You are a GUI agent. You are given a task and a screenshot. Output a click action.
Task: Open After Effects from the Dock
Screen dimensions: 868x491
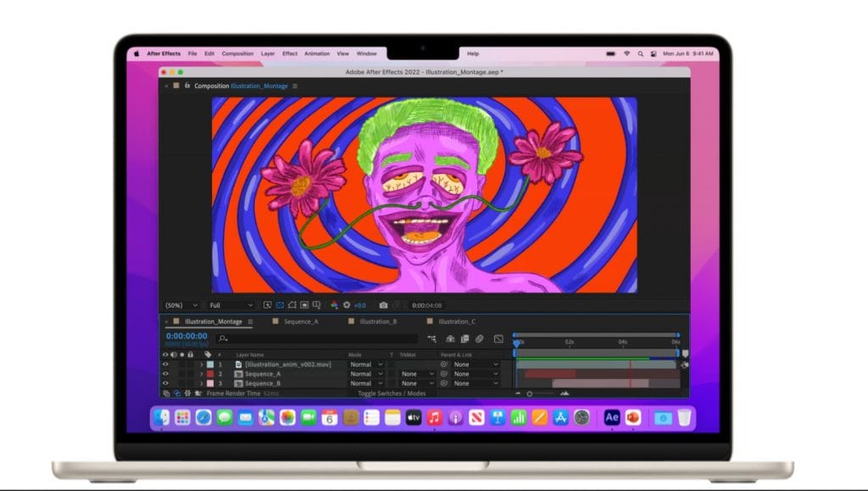(x=612, y=417)
